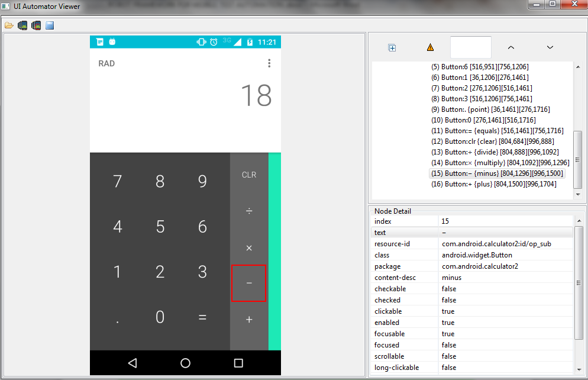The height and width of the screenshot is (380, 588).
Task: Tap the Android back navigation icon
Action: pyautogui.click(x=133, y=363)
